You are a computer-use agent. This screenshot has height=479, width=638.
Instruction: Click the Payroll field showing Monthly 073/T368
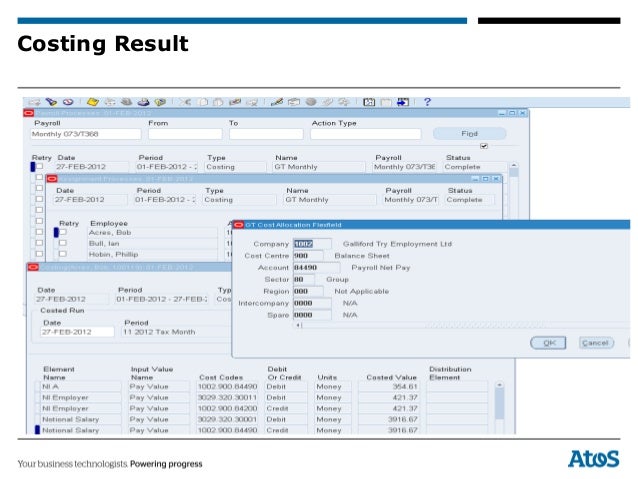[x=86, y=134]
